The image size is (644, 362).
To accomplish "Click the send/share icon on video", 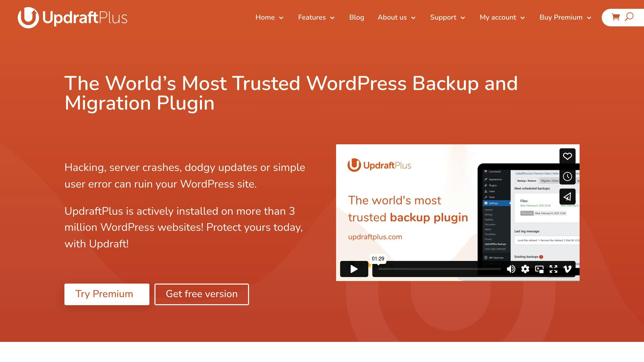I will pyautogui.click(x=568, y=196).
